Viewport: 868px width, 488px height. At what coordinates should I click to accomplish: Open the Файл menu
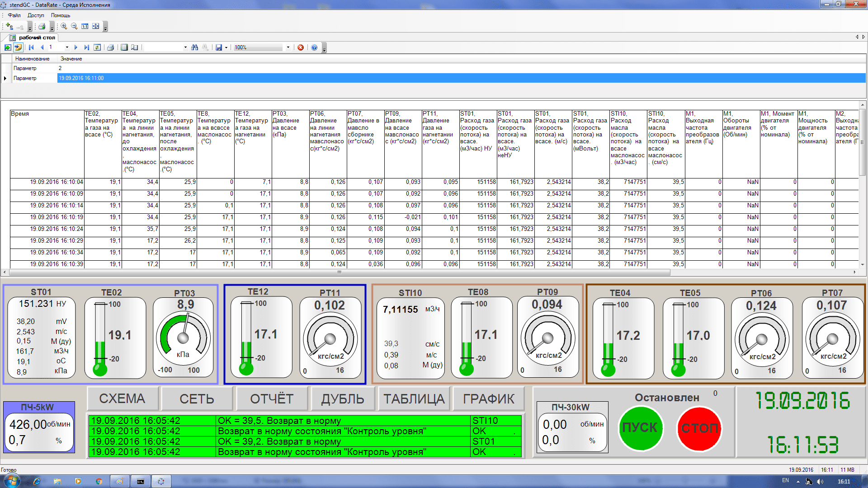click(14, 15)
